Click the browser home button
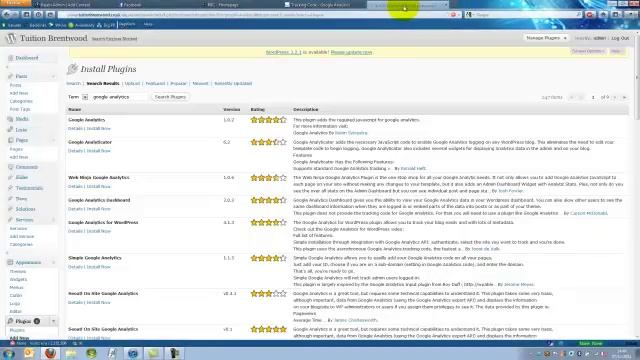Viewport: 640px width, 360px height. click(603, 15)
